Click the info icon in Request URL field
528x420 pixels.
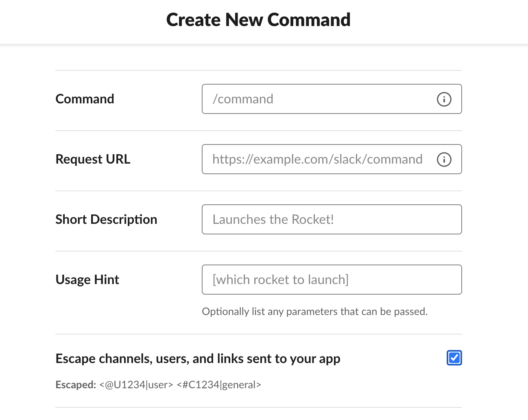[x=444, y=159]
